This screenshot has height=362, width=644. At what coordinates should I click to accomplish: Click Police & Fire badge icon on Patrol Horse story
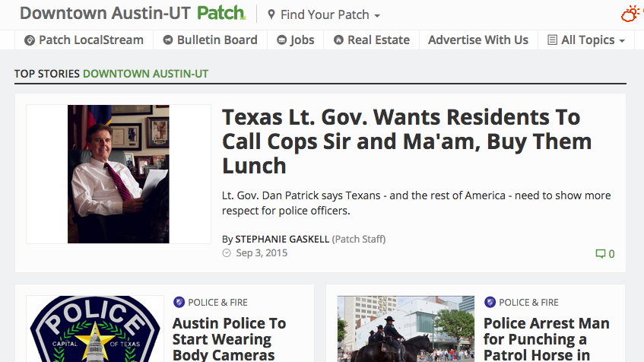click(490, 303)
